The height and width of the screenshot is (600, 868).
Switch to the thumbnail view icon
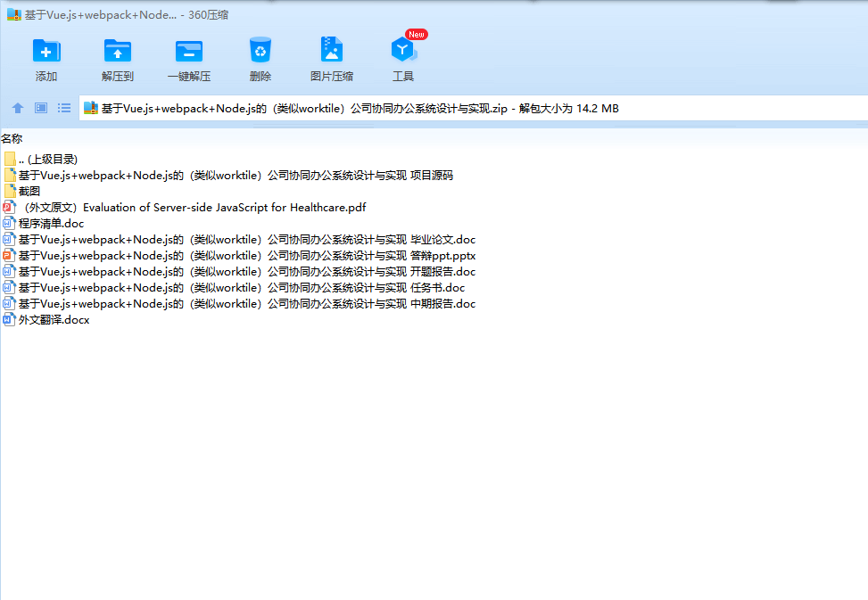[x=41, y=108]
